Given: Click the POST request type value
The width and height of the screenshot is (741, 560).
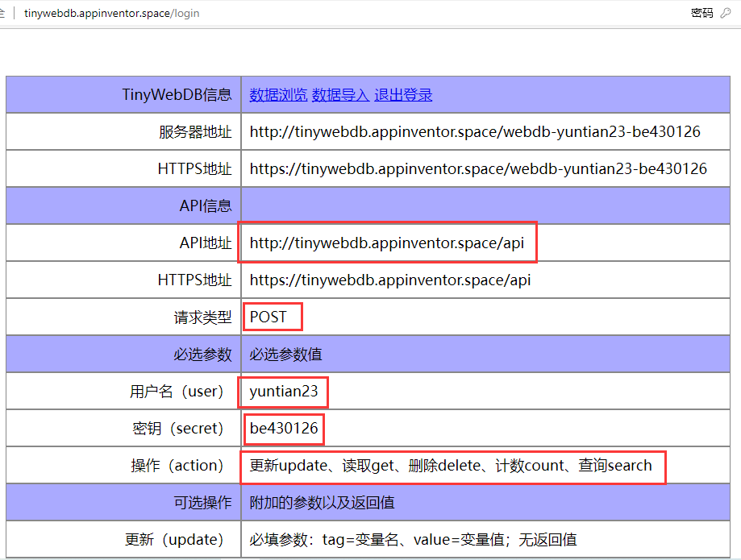Looking at the screenshot, I should click(x=268, y=317).
